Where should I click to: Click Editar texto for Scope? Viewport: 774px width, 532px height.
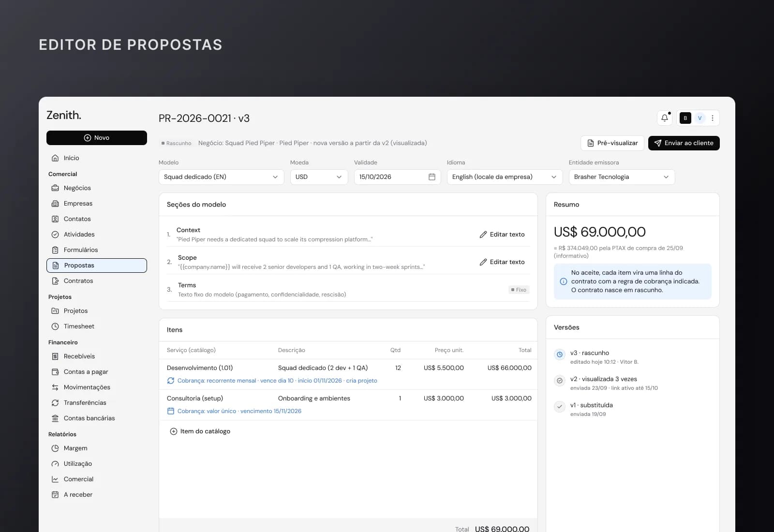point(502,262)
